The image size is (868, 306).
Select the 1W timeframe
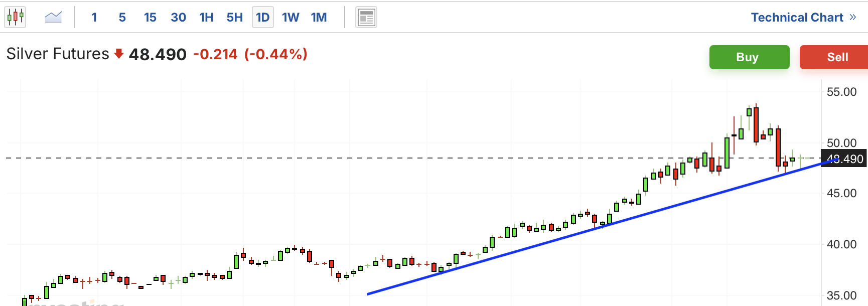(x=291, y=18)
